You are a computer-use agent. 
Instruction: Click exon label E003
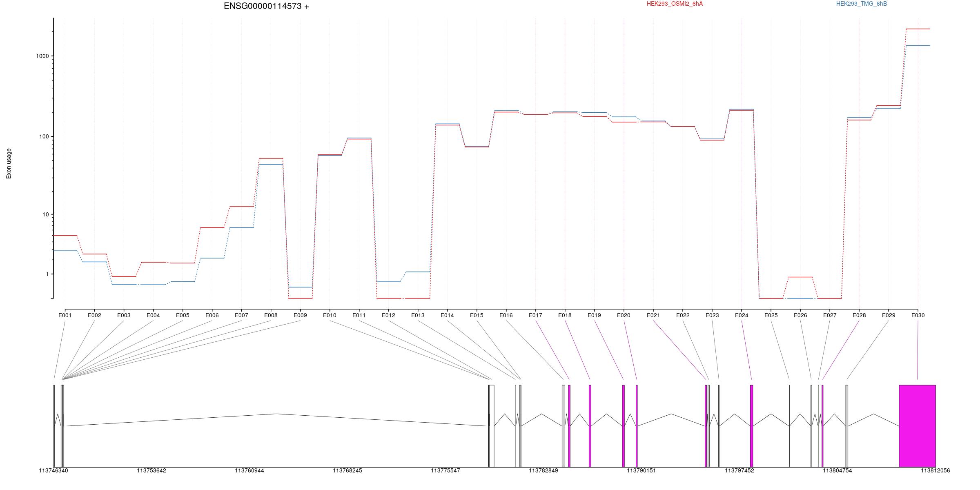click(124, 315)
